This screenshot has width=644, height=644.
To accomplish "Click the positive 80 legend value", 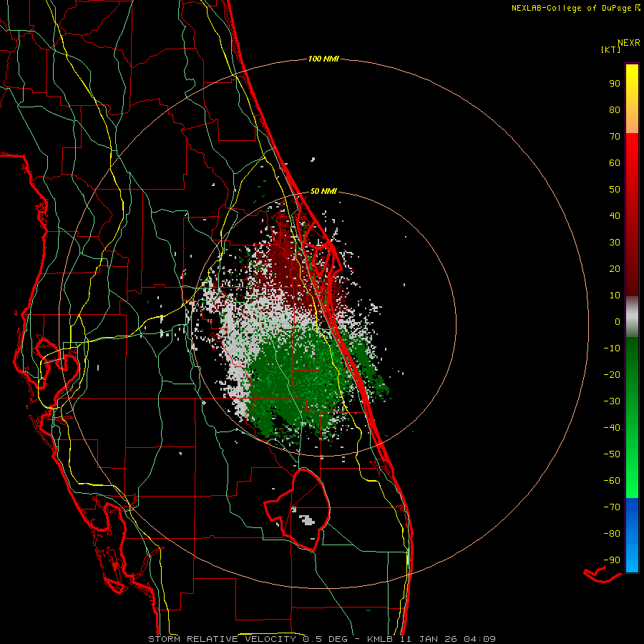I will tap(615, 109).
